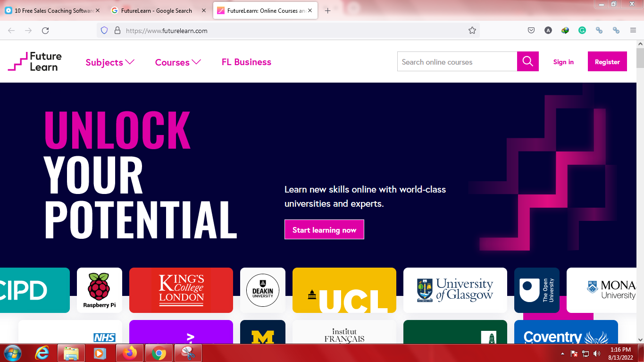Image resolution: width=644 pixels, height=362 pixels.
Task: Open the University of Glasgow card
Action: pos(455,290)
